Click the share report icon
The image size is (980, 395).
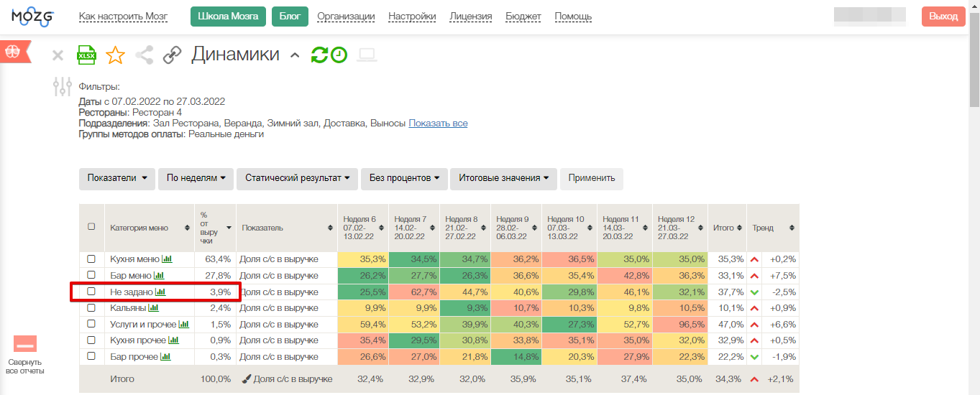pyautogui.click(x=145, y=55)
